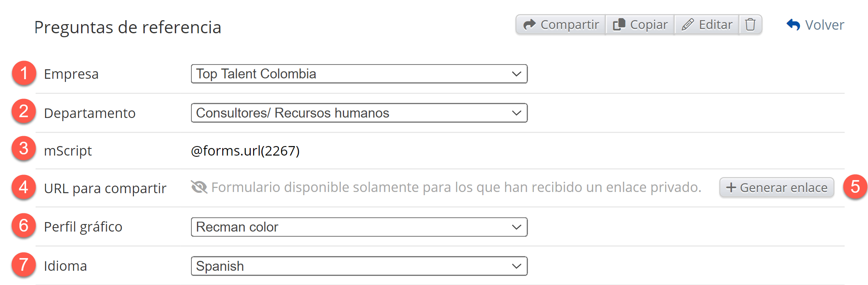The height and width of the screenshot is (285, 868).
Task: Click the Compartir share arrow icon
Action: pos(529,25)
